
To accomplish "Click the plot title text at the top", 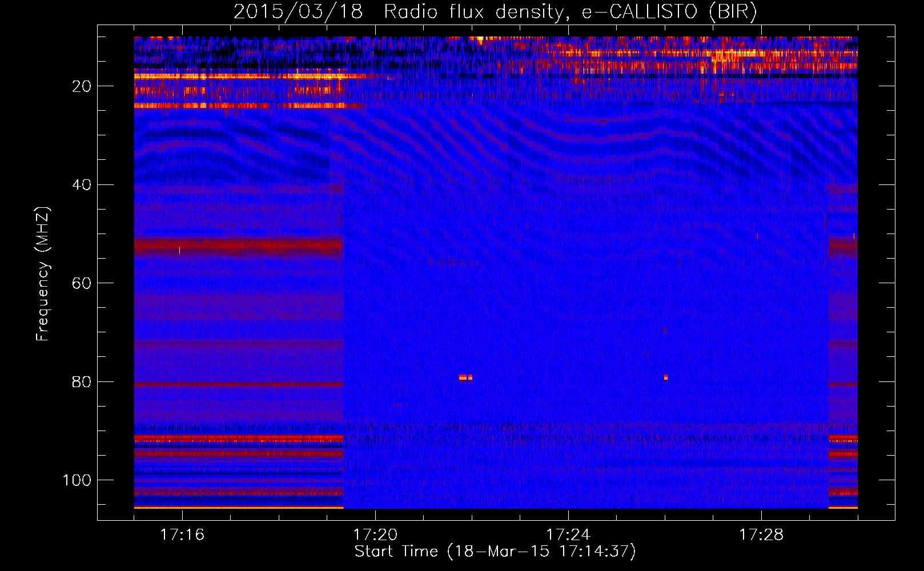I will [495, 12].
